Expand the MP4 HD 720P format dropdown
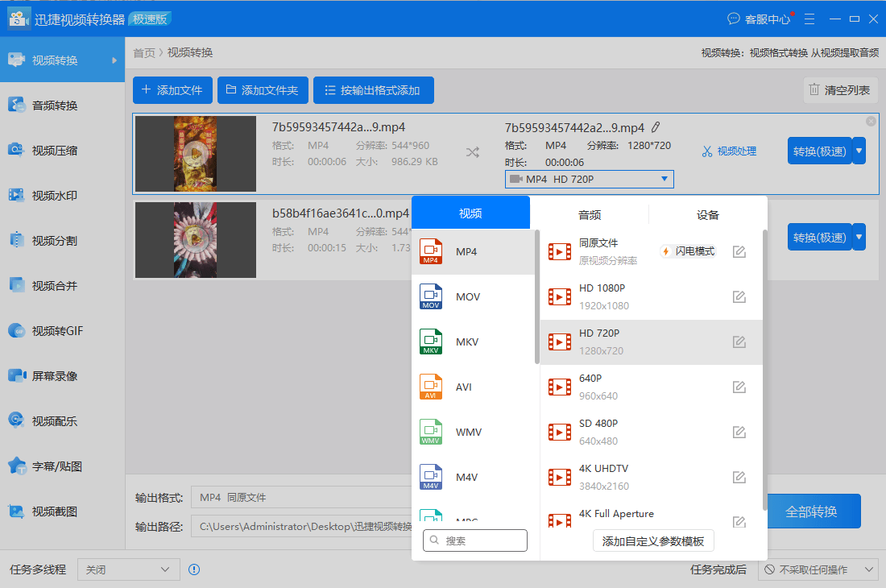Viewport: 886px width, 588px height. click(589, 179)
